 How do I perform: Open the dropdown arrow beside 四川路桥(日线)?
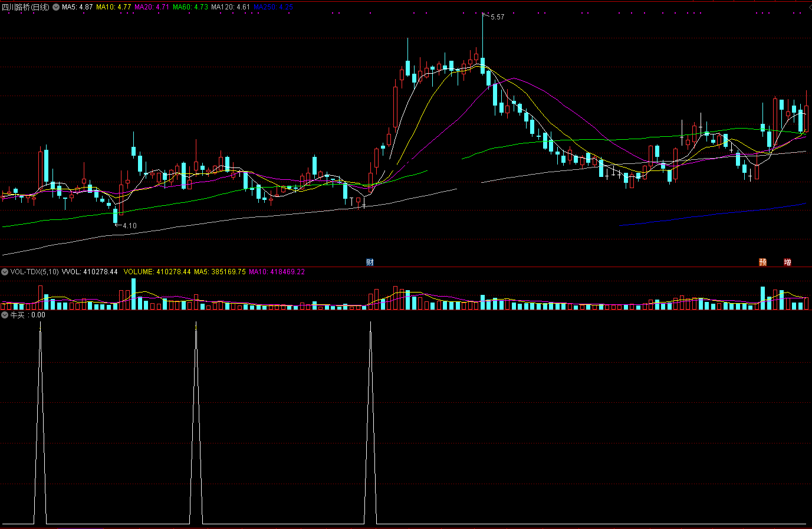(56, 7)
